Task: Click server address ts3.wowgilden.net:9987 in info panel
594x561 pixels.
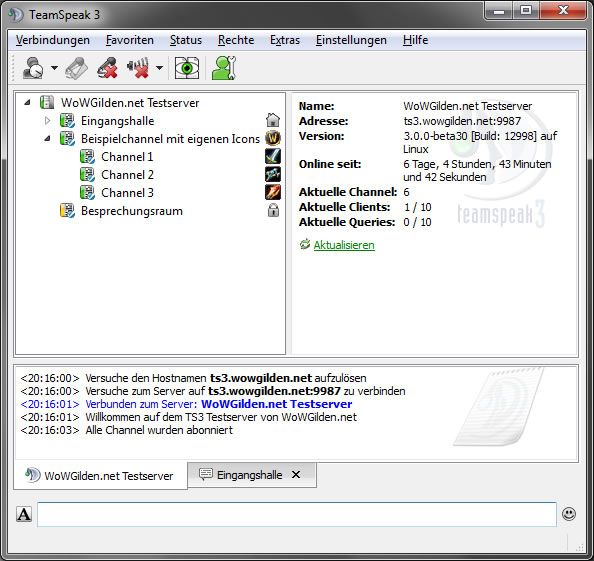Action: [x=462, y=121]
